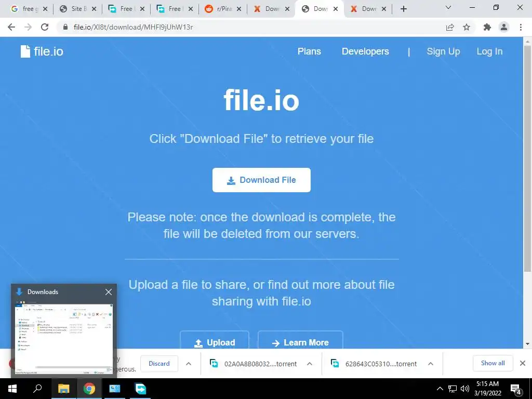
Task: Expand options for 628643C05310 torrent download
Action: pyautogui.click(x=431, y=364)
